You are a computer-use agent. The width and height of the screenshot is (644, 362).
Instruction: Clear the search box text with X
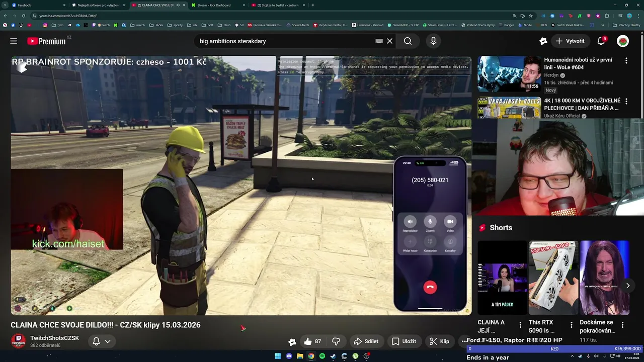(x=389, y=41)
